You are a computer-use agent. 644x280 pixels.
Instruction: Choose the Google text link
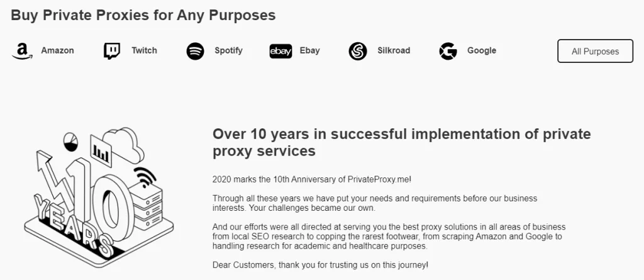click(x=482, y=50)
